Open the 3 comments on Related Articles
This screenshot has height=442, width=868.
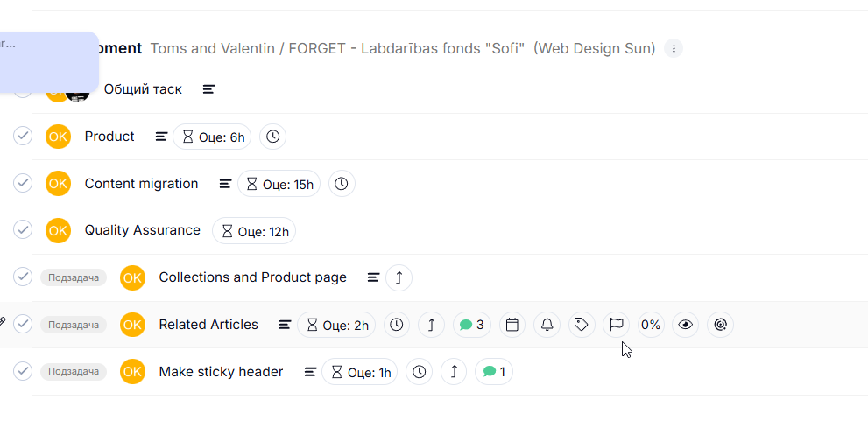pyautogui.click(x=472, y=325)
